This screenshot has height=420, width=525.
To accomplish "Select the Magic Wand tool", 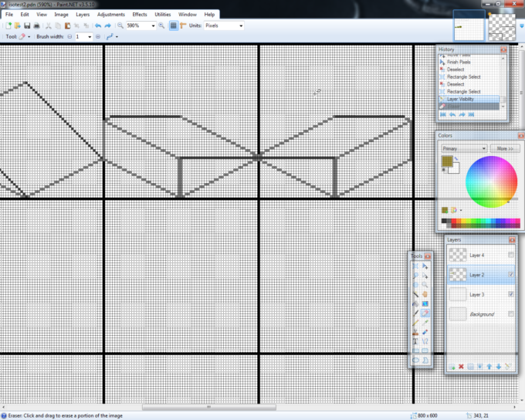I will coord(415,294).
